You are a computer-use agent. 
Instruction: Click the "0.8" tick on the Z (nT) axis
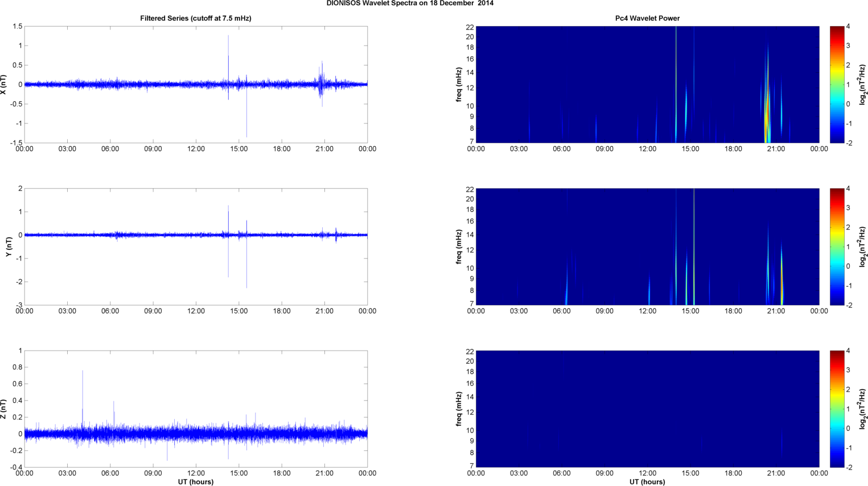pyautogui.click(x=17, y=367)
